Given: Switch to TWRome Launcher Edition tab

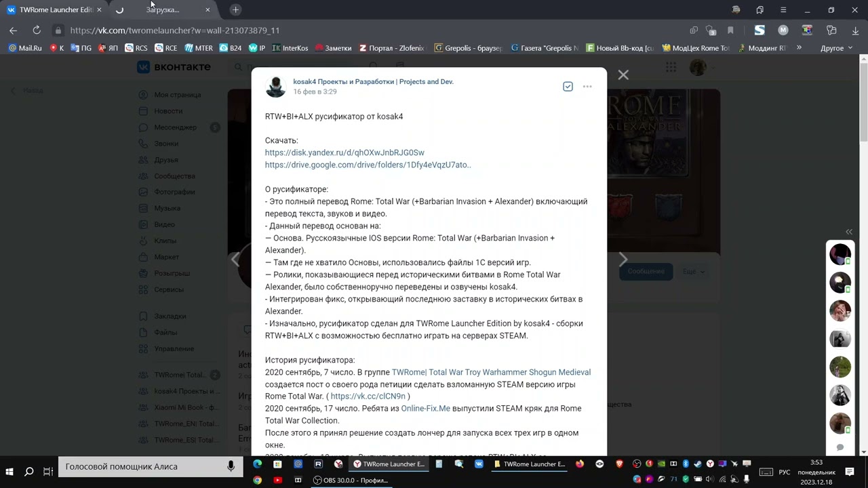Looking at the screenshot, I should pos(54,9).
